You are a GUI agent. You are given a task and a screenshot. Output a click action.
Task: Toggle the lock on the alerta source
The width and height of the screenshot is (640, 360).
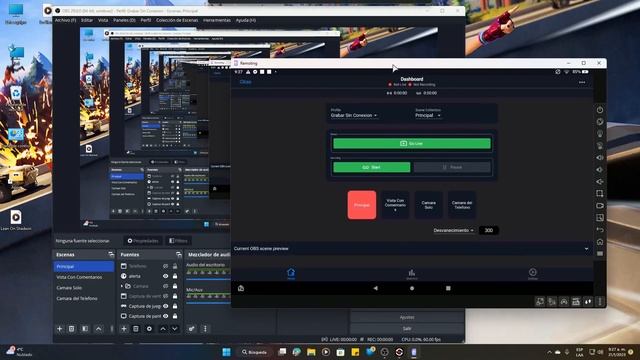[175, 276]
